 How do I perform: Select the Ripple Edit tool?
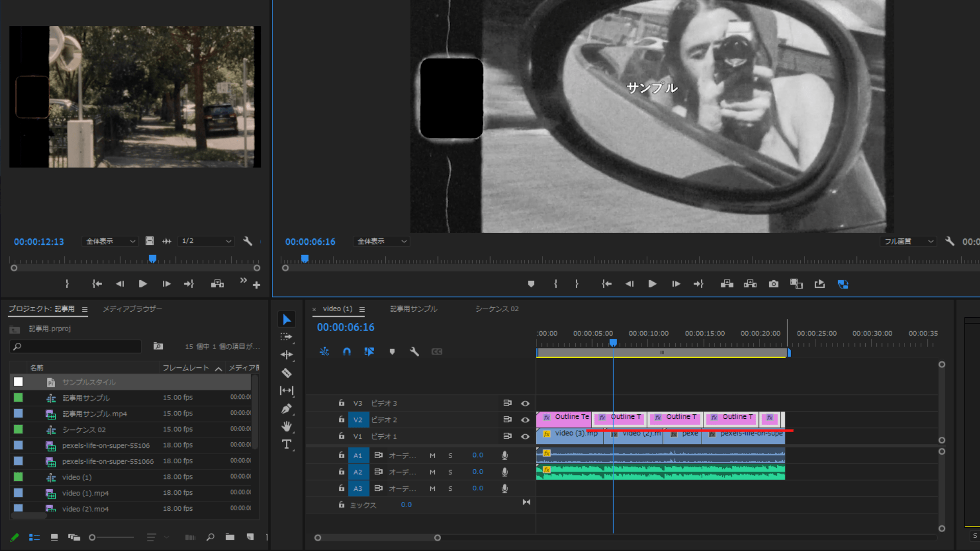tap(286, 355)
